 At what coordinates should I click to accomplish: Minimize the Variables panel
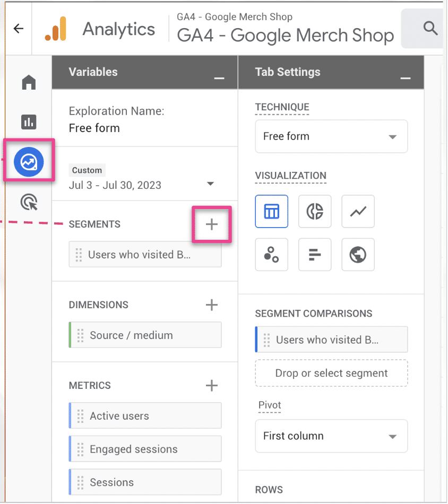point(219,77)
